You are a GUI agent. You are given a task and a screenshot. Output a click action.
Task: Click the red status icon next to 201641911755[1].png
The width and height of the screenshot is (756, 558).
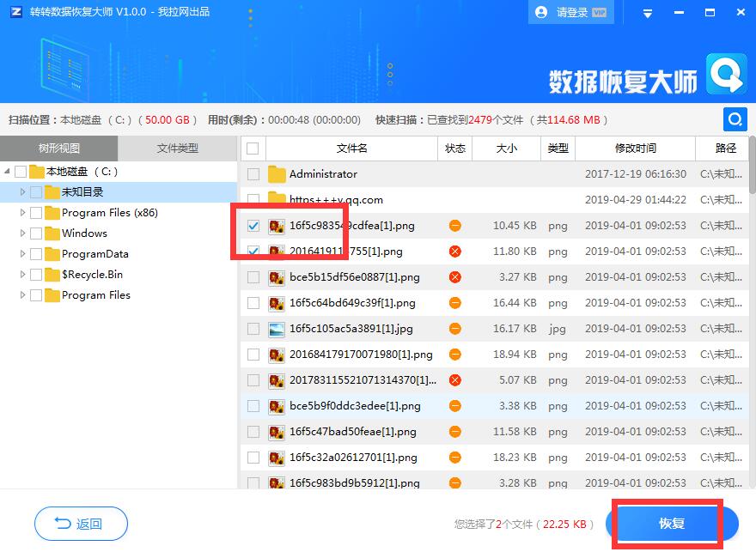tap(454, 252)
